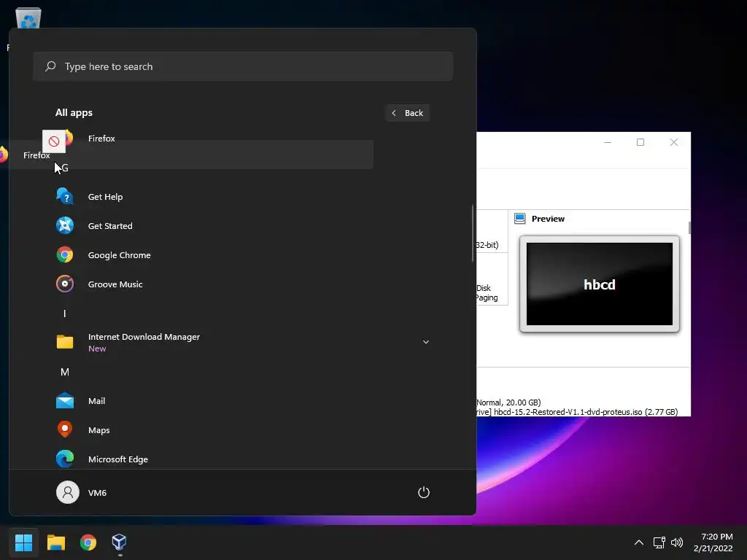Click the Preview monitor icon in VirtualBox

click(x=519, y=219)
